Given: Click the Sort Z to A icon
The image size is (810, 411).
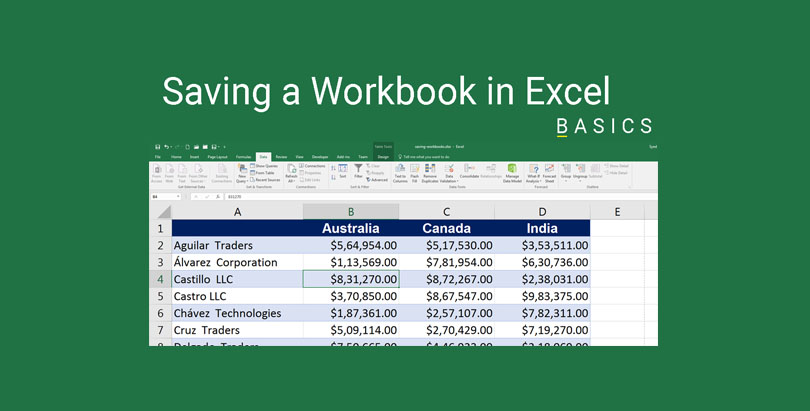Looking at the screenshot, I should pyautogui.click(x=333, y=178).
